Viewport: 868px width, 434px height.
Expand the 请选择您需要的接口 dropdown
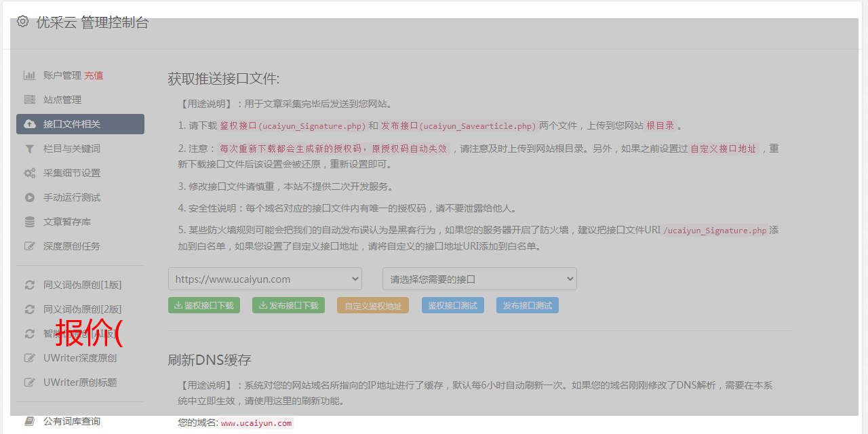(479, 279)
